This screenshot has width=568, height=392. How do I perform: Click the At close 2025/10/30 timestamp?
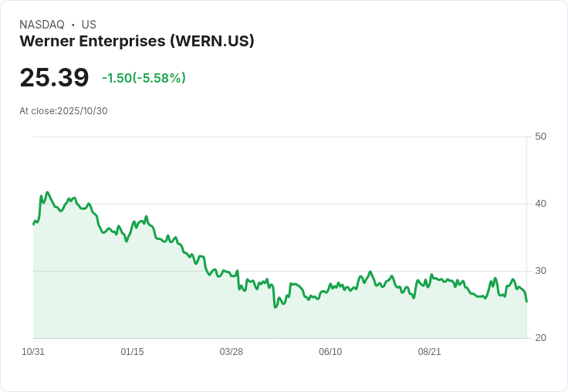(x=63, y=110)
